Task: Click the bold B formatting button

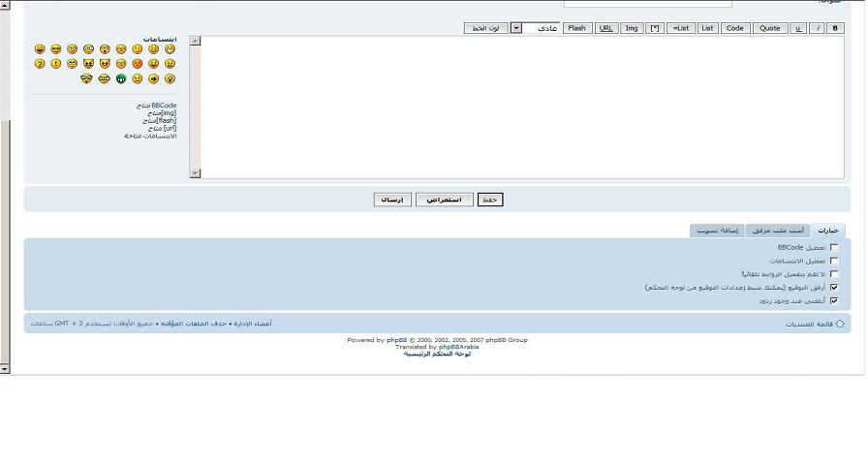Action: point(837,28)
